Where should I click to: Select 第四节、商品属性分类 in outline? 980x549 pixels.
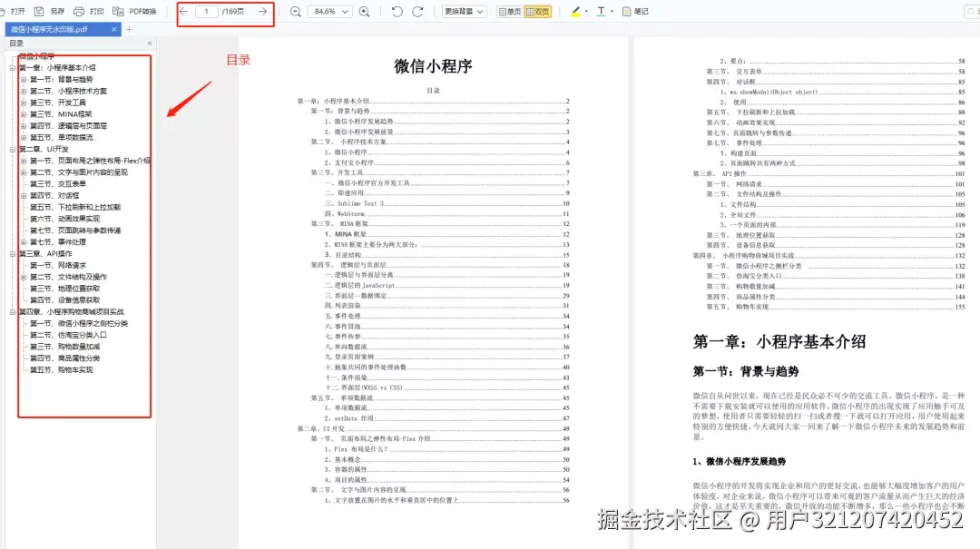tap(65, 358)
